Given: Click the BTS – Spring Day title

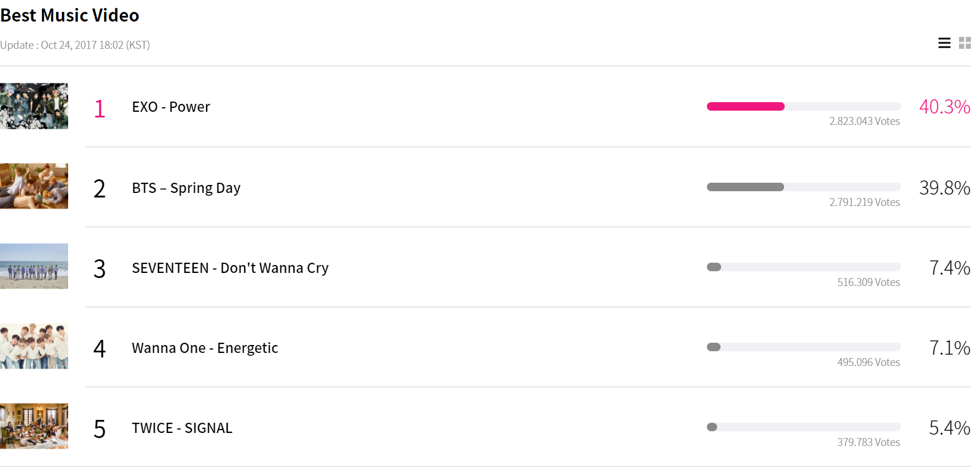Looking at the screenshot, I should [186, 188].
